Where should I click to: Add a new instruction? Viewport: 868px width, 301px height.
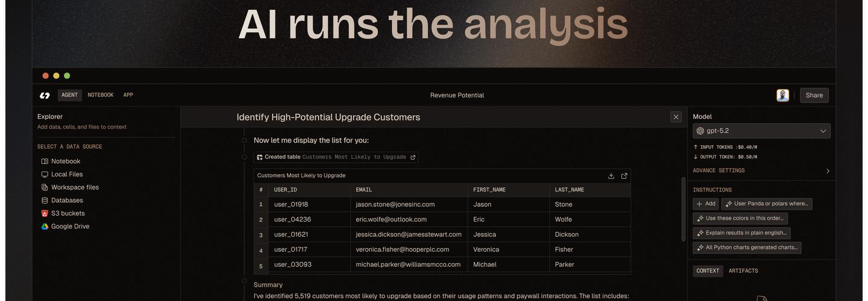tap(705, 204)
